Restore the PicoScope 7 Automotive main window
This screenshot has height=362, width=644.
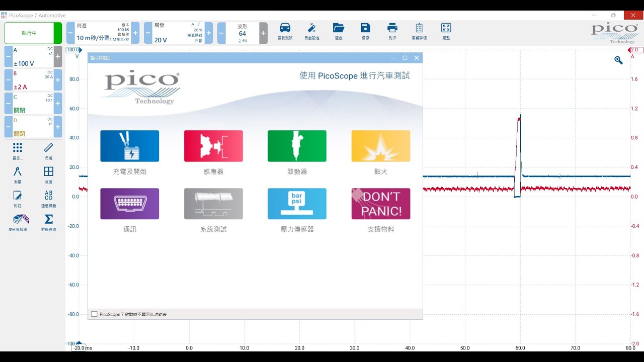[x=613, y=16]
